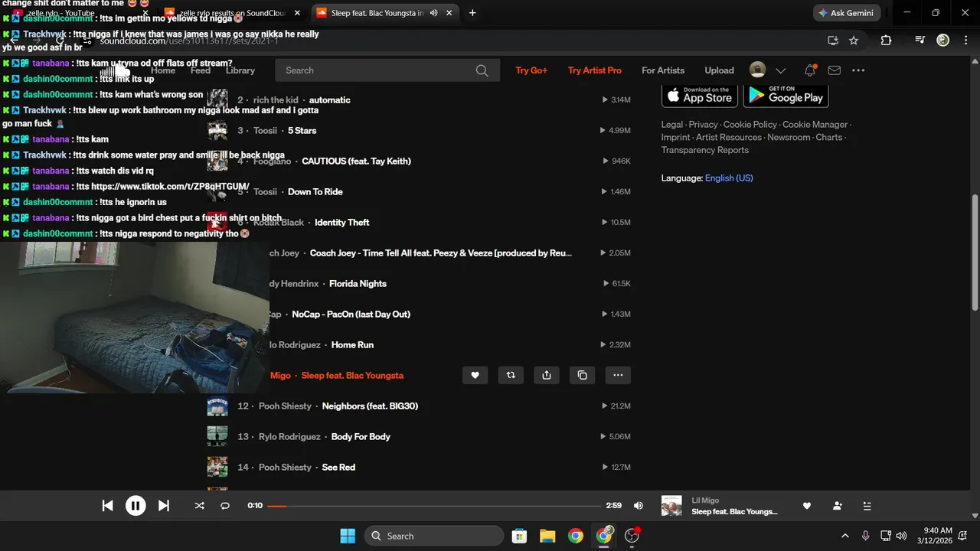Open notifications bell
Viewport: 980px width, 551px height.
click(810, 70)
